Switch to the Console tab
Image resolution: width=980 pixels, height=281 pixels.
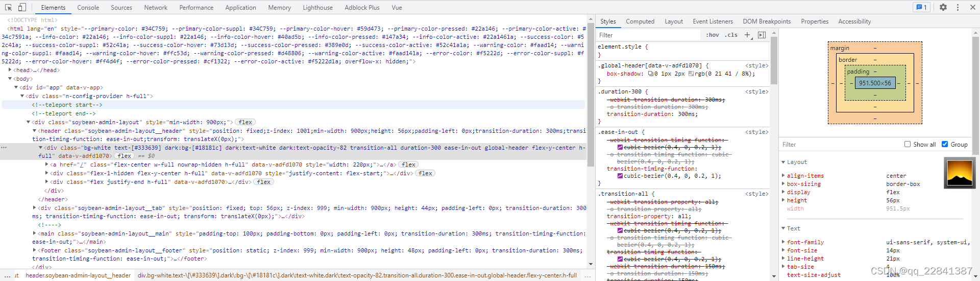pos(88,8)
